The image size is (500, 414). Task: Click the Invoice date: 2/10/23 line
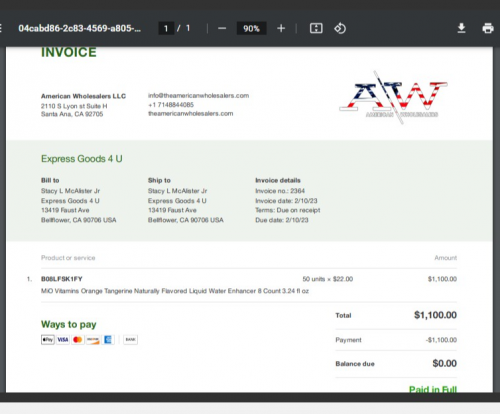pyautogui.click(x=286, y=201)
